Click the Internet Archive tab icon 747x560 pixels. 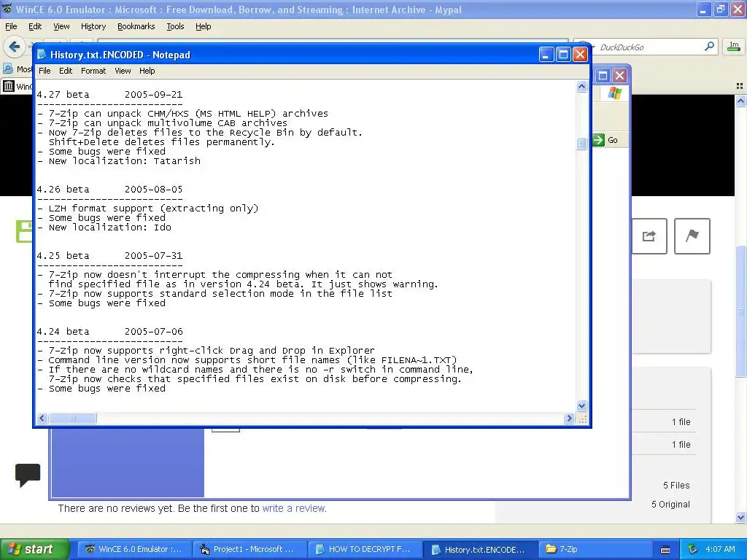(9, 86)
